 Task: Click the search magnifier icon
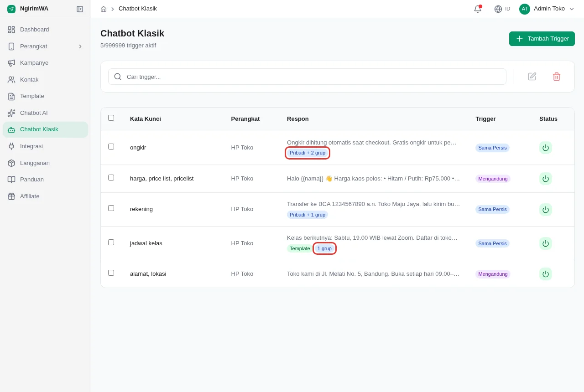(x=118, y=77)
